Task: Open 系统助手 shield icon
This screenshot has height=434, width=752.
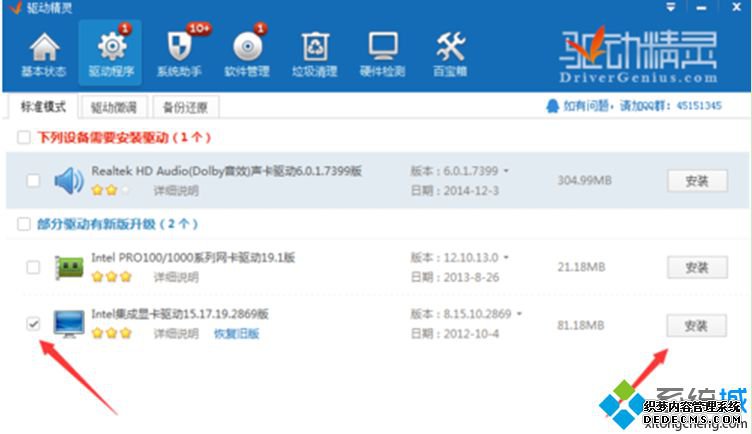Action: [179, 47]
